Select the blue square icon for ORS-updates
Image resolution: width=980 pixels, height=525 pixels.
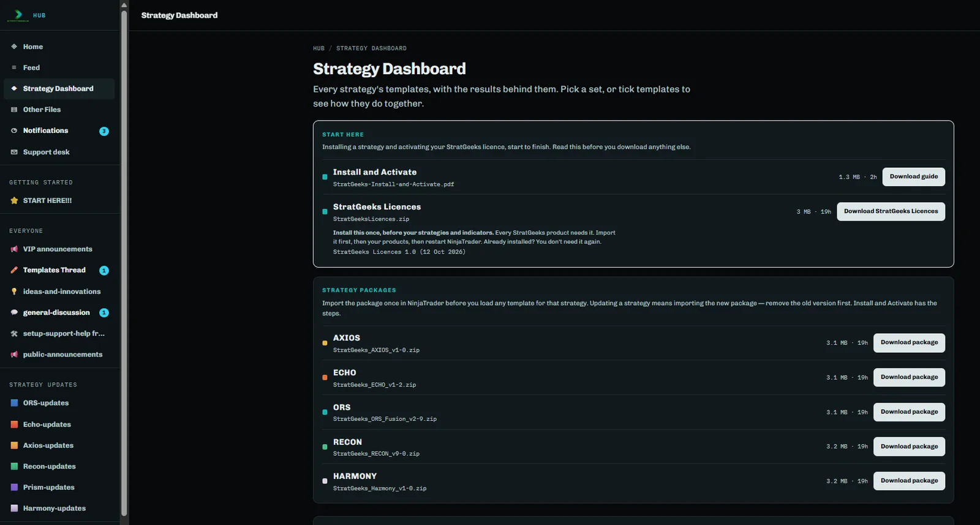(14, 403)
